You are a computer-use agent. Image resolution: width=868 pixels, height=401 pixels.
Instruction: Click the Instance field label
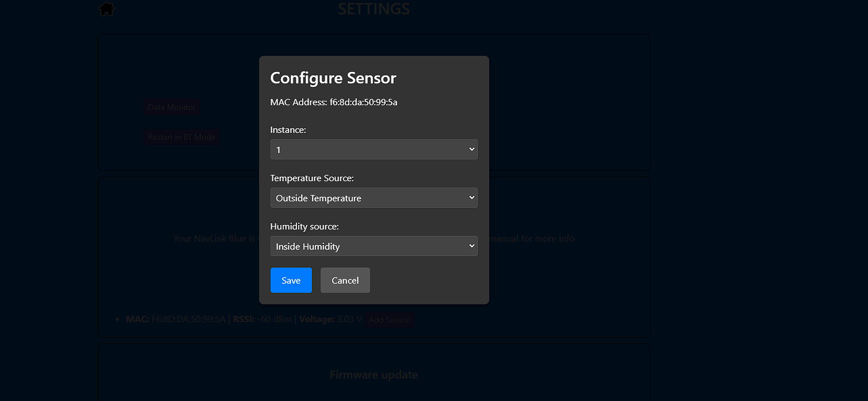click(288, 130)
